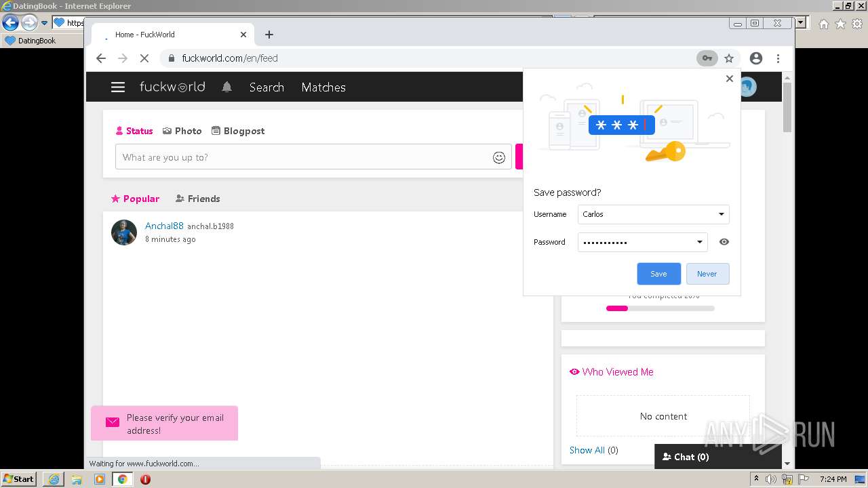Close the Save password popup
This screenshot has height=488, width=868.
tap(730, 79)
